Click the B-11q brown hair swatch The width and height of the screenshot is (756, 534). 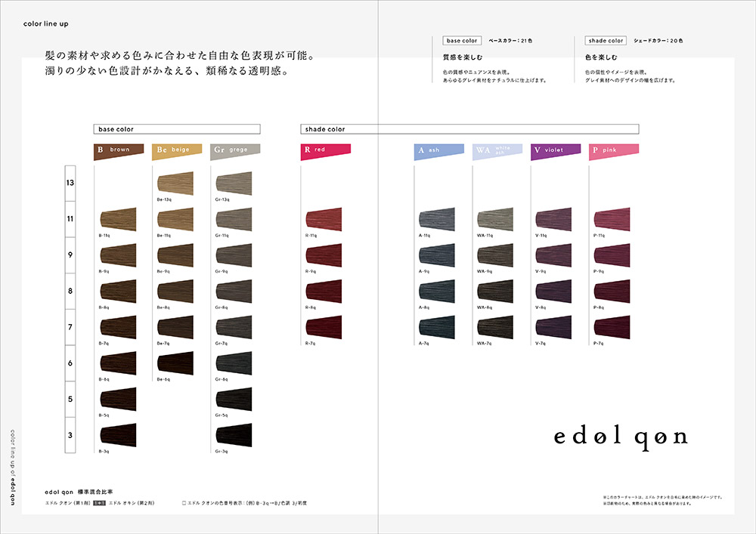[118, 220]
